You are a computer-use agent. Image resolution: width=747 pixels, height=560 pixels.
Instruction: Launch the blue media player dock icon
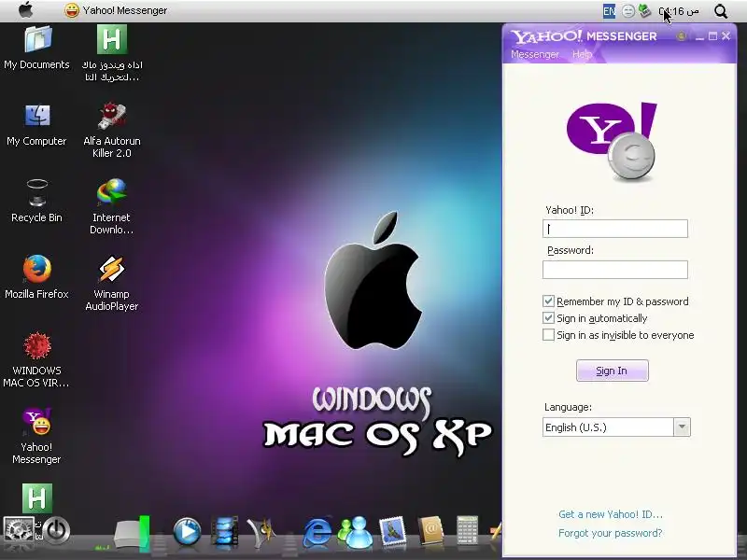point(187,531)
